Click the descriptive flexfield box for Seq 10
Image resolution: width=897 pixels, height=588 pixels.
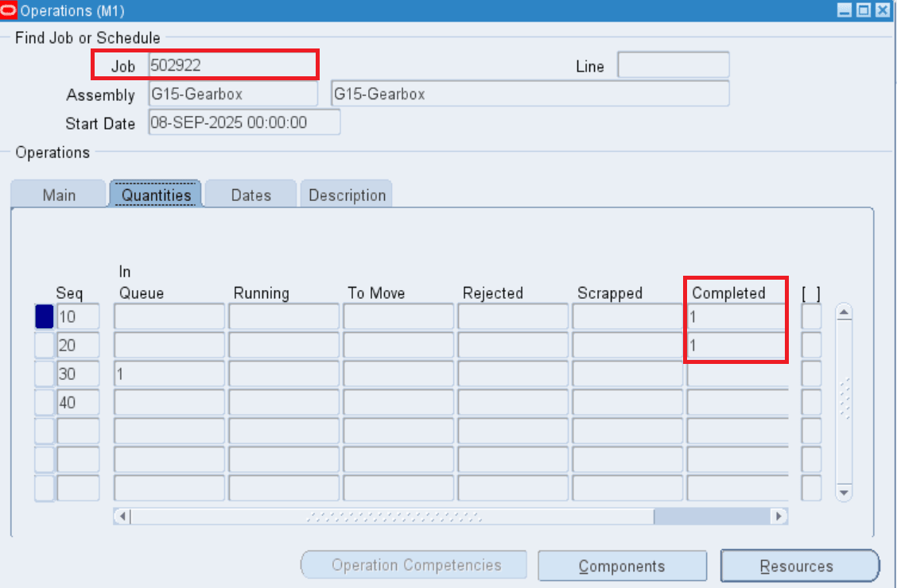pyautogui.click(x=811, y=316)
